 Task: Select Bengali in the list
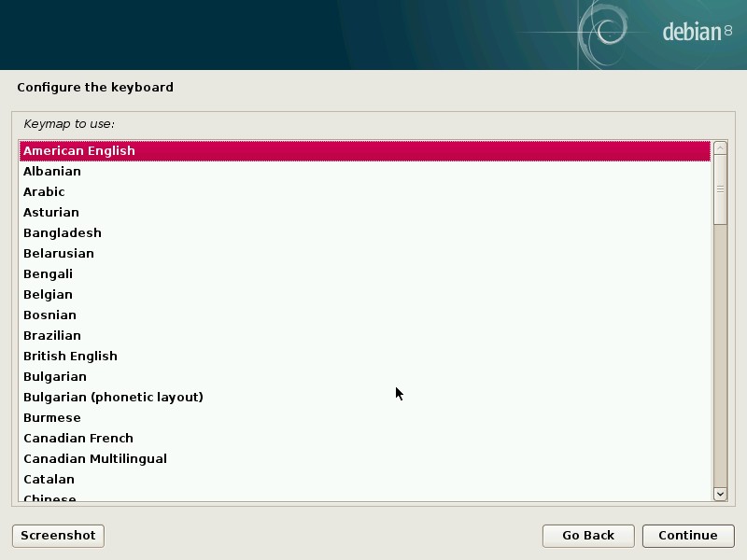365,273
